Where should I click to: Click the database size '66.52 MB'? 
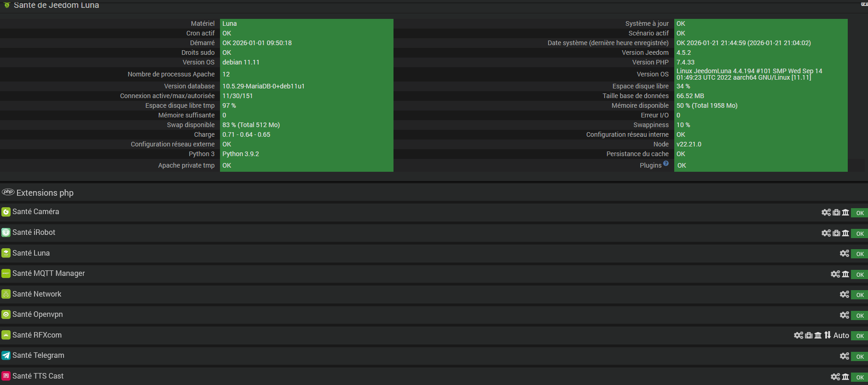(x=690, y=96)
